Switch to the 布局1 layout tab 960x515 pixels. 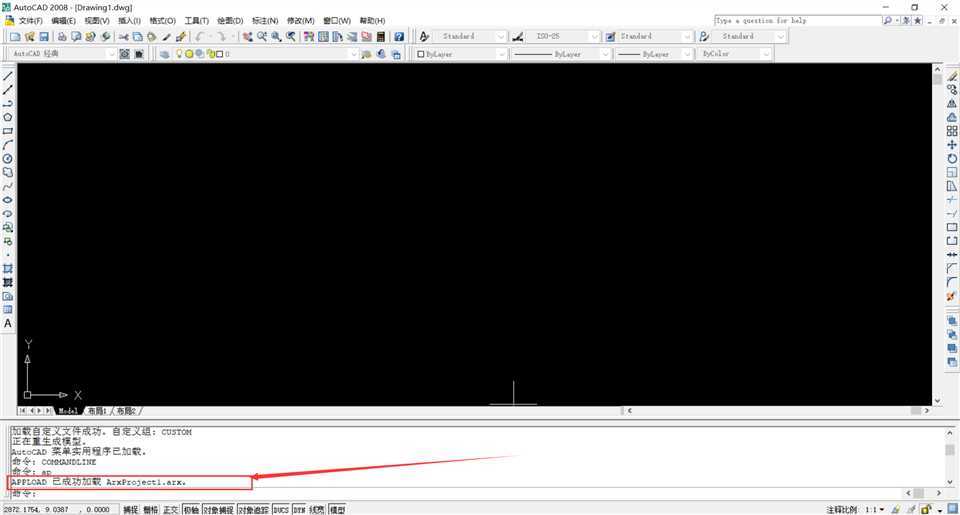[x=97, y=411]
